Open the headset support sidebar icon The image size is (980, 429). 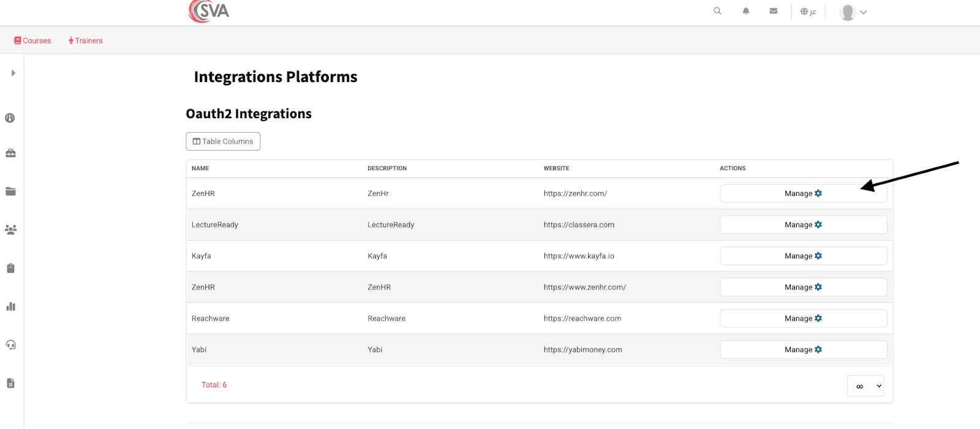pos(10,345)
